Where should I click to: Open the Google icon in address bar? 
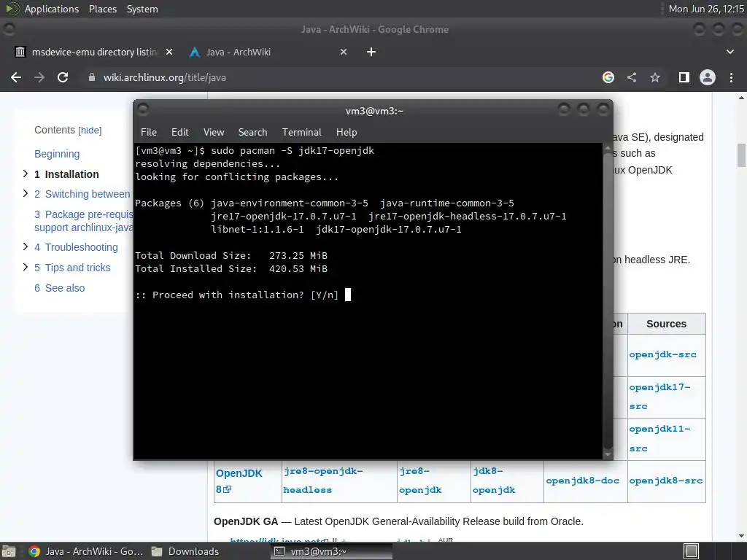[608, 77]
